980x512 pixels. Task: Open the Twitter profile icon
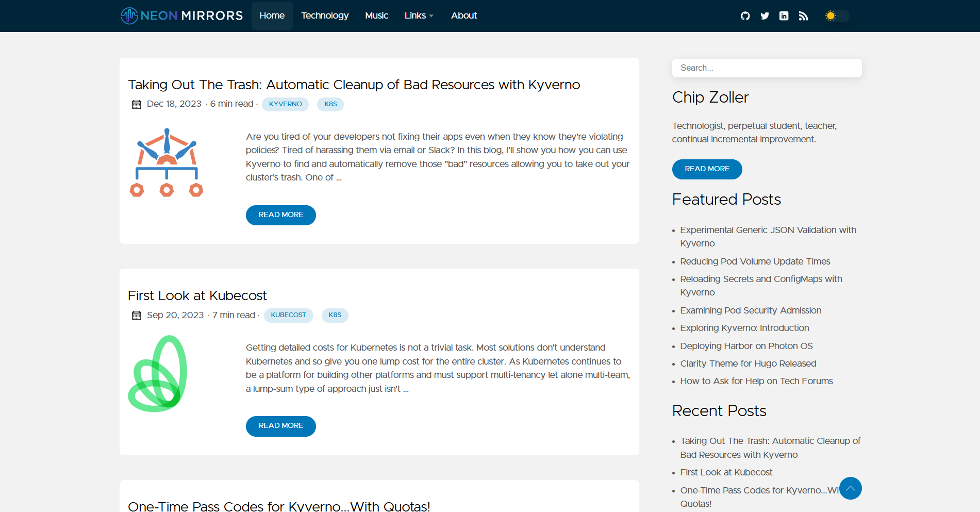tap(765, 16)
